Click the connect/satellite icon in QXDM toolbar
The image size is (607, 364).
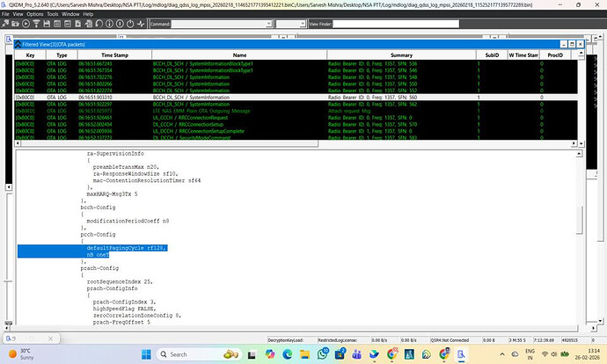point(5,24)
